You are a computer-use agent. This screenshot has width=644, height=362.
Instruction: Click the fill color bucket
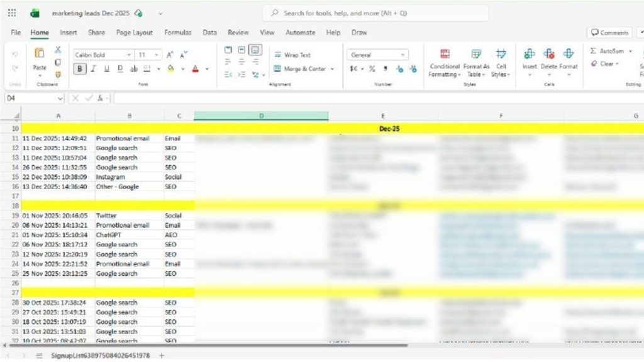171,69
